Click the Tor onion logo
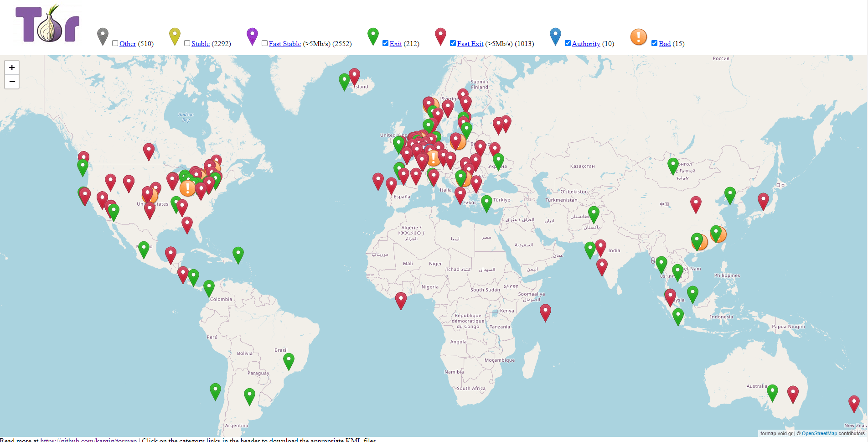868x442 pixels. point(47,25)
